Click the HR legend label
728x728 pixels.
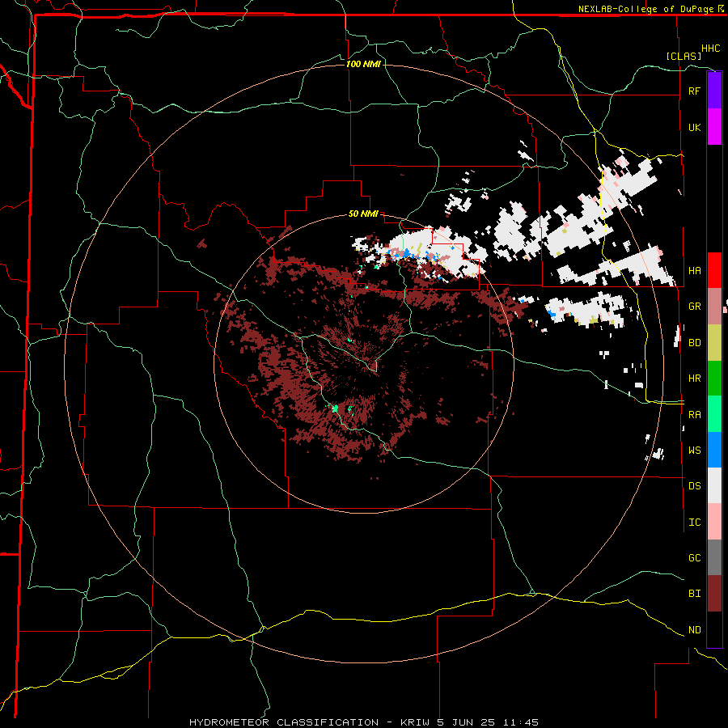[694, 379]
